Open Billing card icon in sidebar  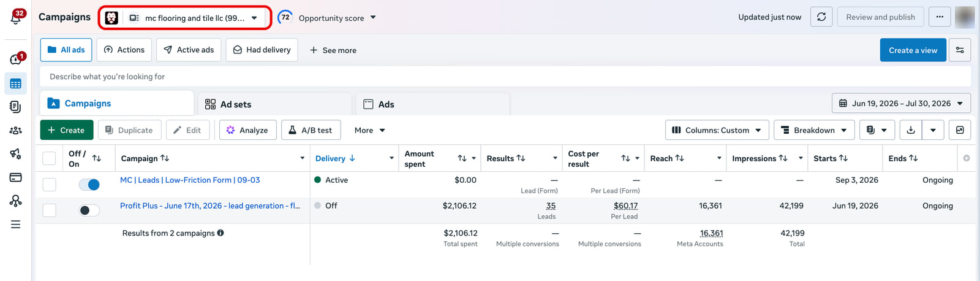(x=16, y=177)
